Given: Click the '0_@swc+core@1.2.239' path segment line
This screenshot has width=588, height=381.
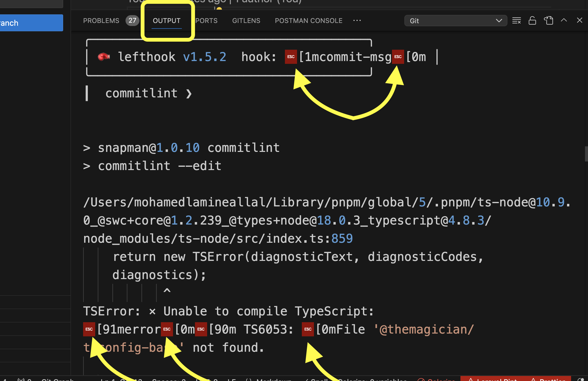Looking at the screenshot, I should (287, 221).
